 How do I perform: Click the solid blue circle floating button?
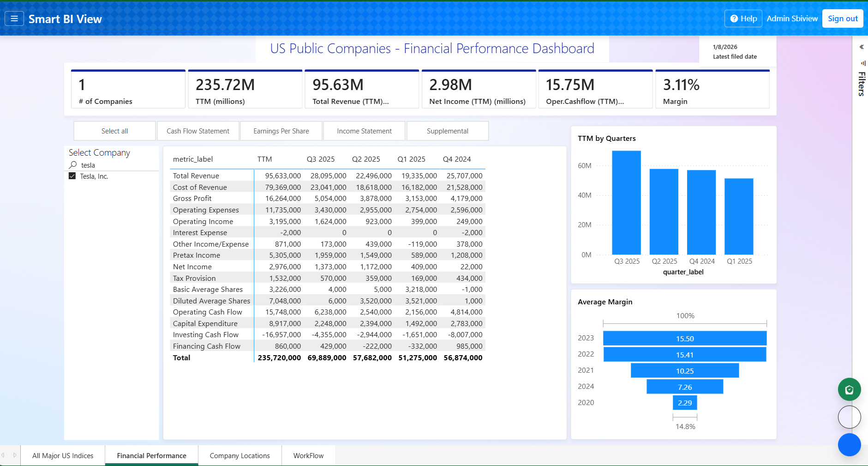pyautogui.click(x=849, y=445)
